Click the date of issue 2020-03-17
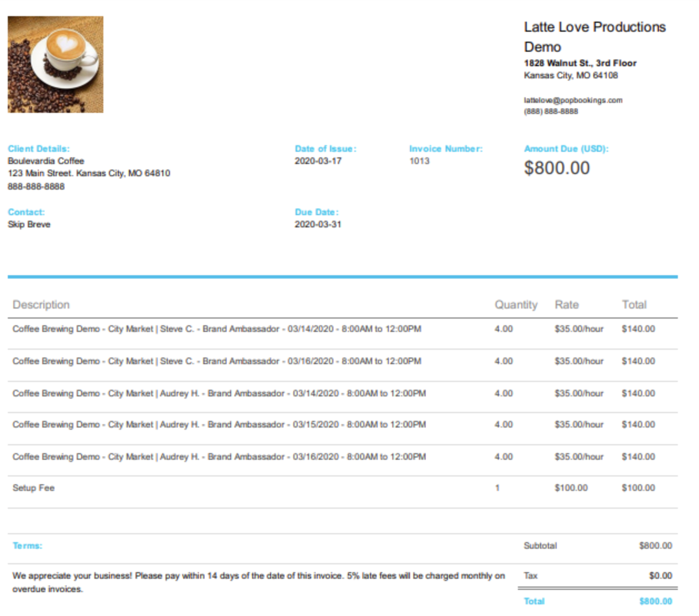699x616 pixels. tap(317, 161)
